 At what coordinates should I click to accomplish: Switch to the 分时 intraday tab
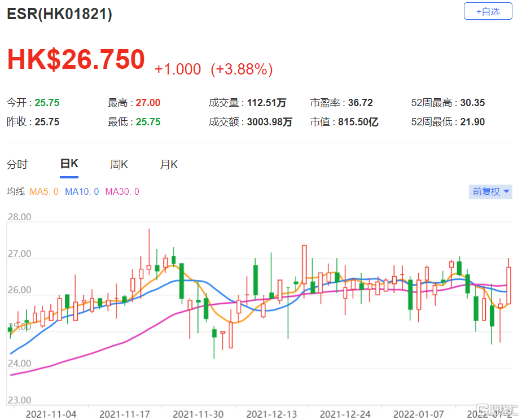coord(17,165)
